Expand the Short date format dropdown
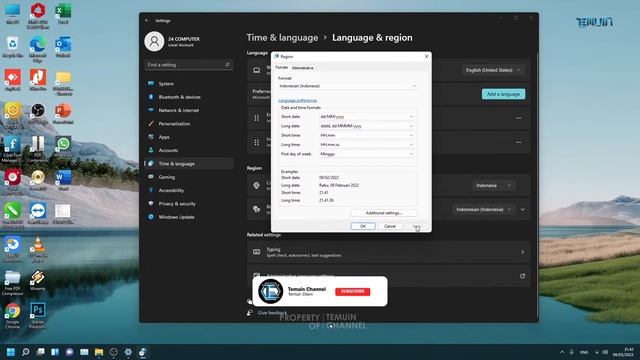 366,117
